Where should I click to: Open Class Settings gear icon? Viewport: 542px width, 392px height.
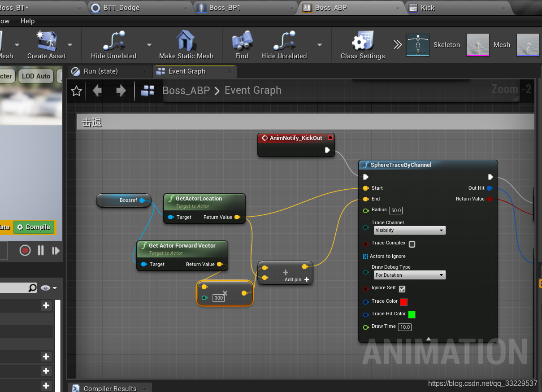pos(362,41)
